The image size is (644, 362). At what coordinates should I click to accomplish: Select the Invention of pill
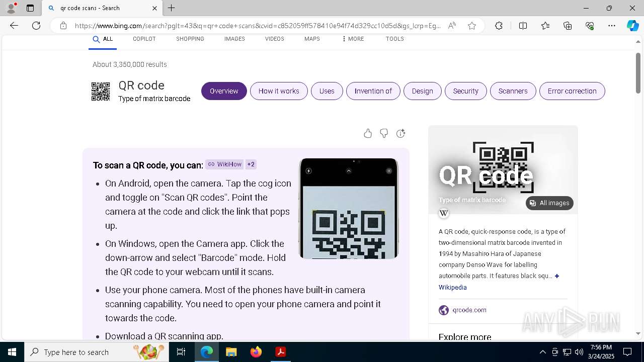[373, 91]
